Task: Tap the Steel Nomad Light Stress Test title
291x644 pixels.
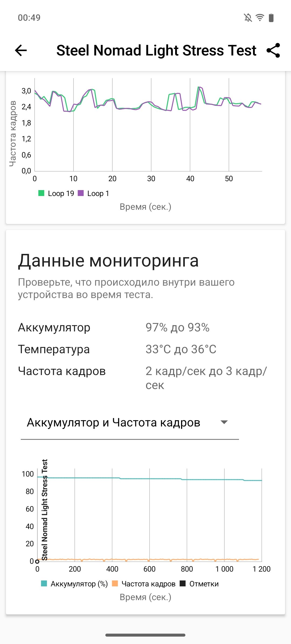Action: (x=156, y=50)
